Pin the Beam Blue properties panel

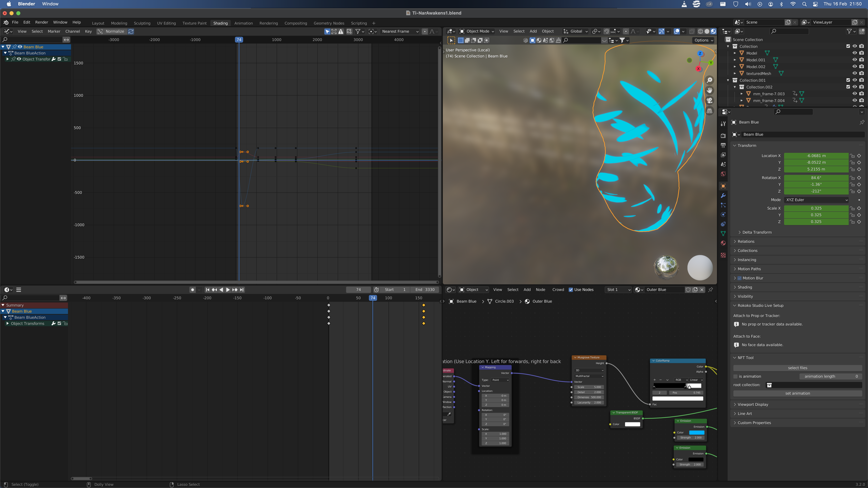[862, 122]
